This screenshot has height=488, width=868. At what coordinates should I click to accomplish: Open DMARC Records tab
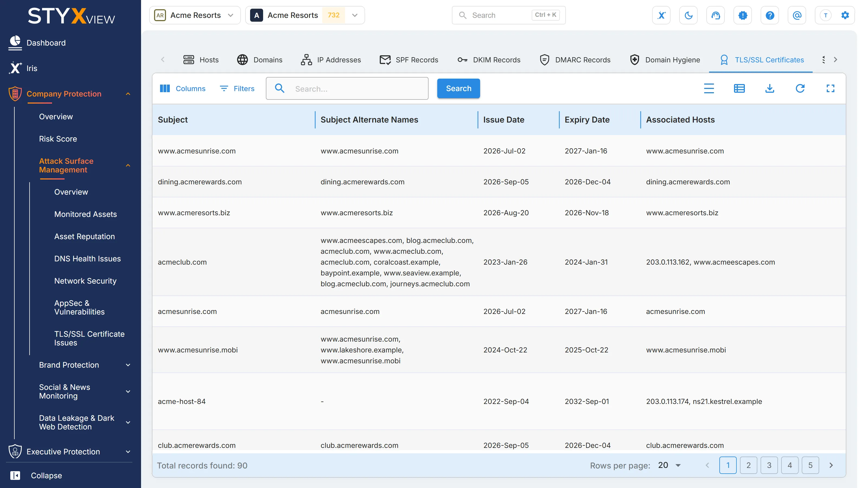tap(575, 60)
